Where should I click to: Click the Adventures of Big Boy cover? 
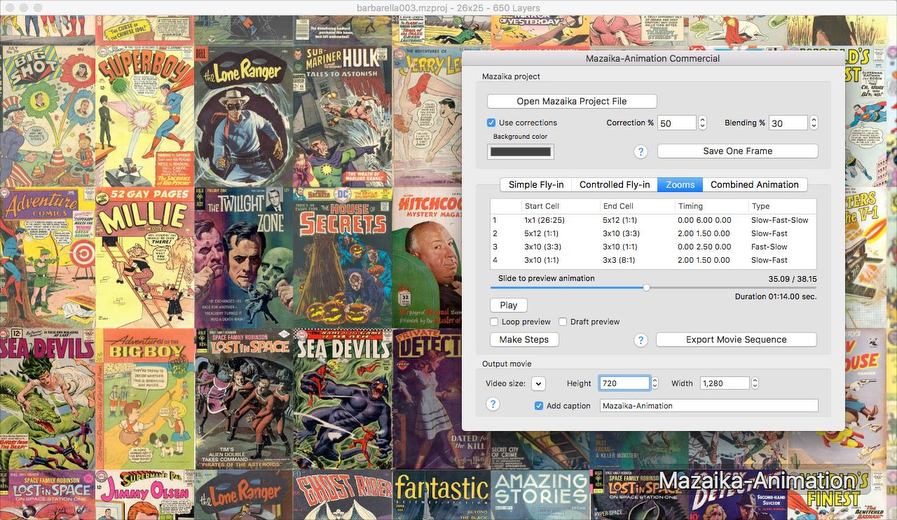tap(145, 399)
